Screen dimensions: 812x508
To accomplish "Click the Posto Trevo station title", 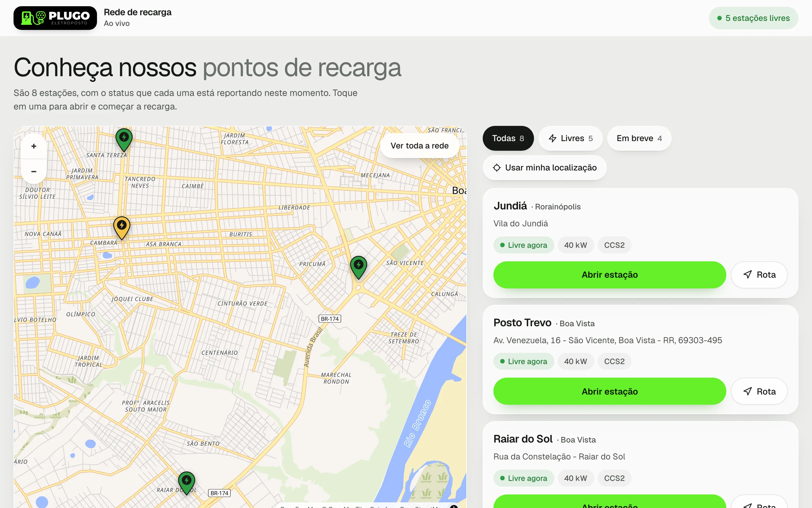I will click(x=522, y=323).
